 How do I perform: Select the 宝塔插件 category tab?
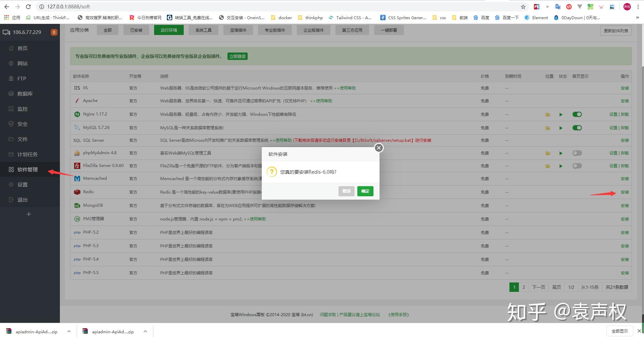coord(238,30)
